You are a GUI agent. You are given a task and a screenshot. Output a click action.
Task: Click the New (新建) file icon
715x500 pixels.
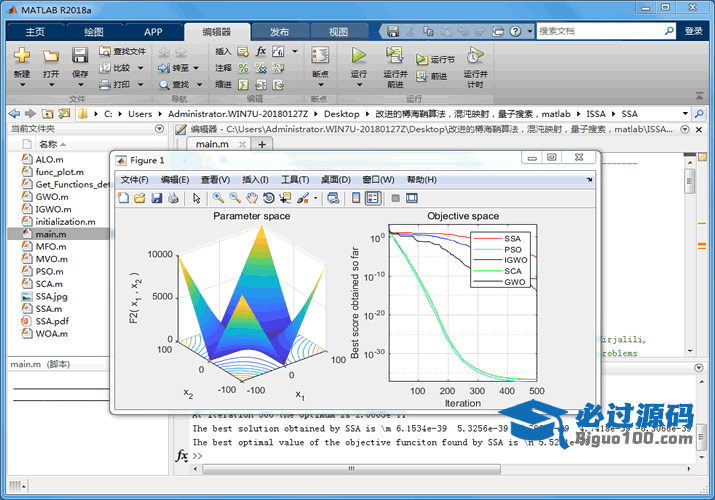pyautogui.click(x=22, y=56)
